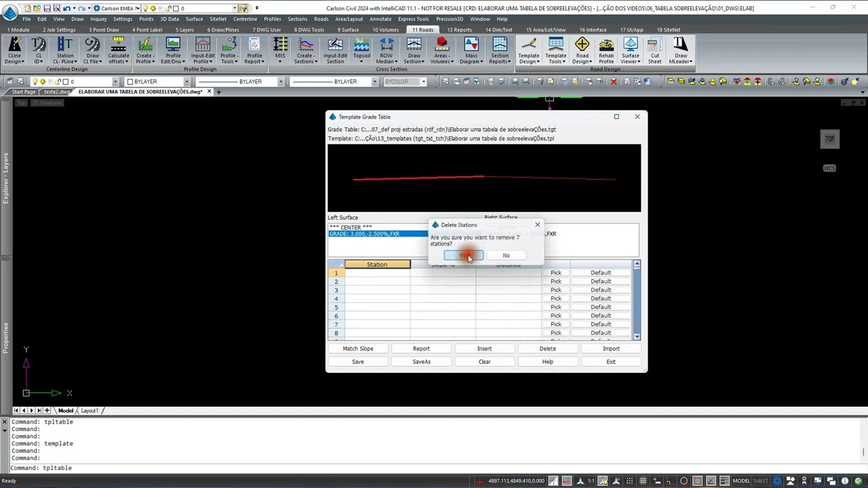Select the Topsoil tool
Viewport: 868px width, 488px height.
coord(361,51)
